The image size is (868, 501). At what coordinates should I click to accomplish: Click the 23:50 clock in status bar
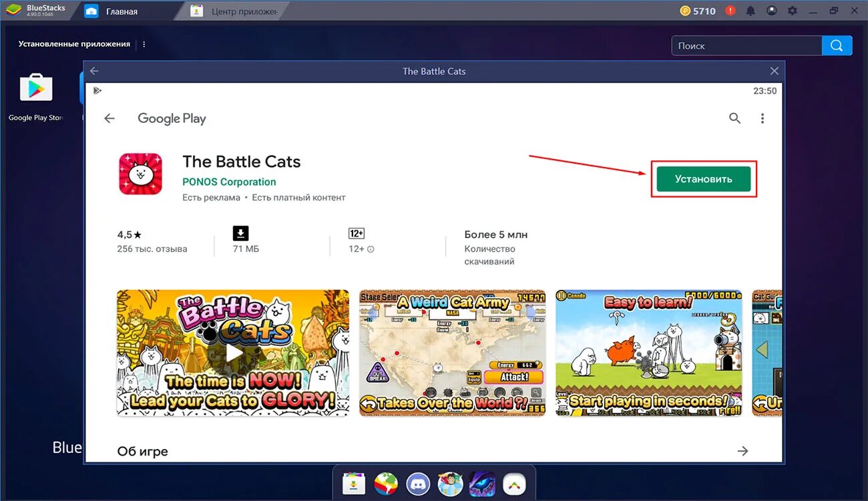tap(765, 91)
